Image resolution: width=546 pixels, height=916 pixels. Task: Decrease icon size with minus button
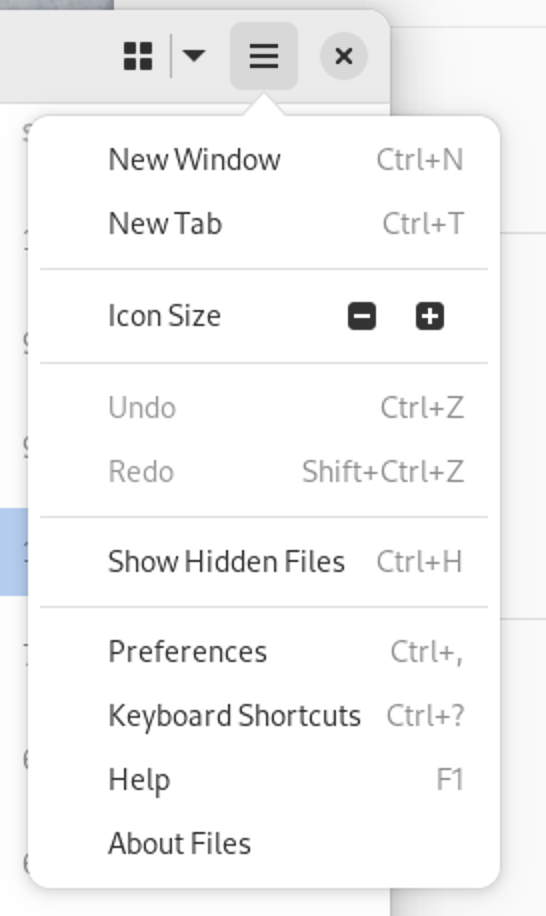click(x=362, y=316)
